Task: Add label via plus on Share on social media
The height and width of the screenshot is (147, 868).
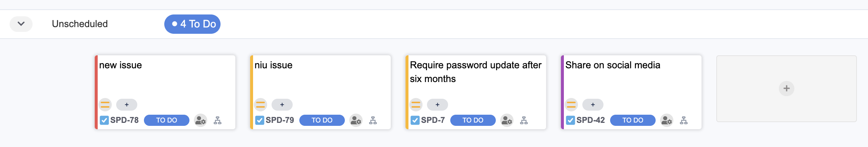Action: click(593, 105)
